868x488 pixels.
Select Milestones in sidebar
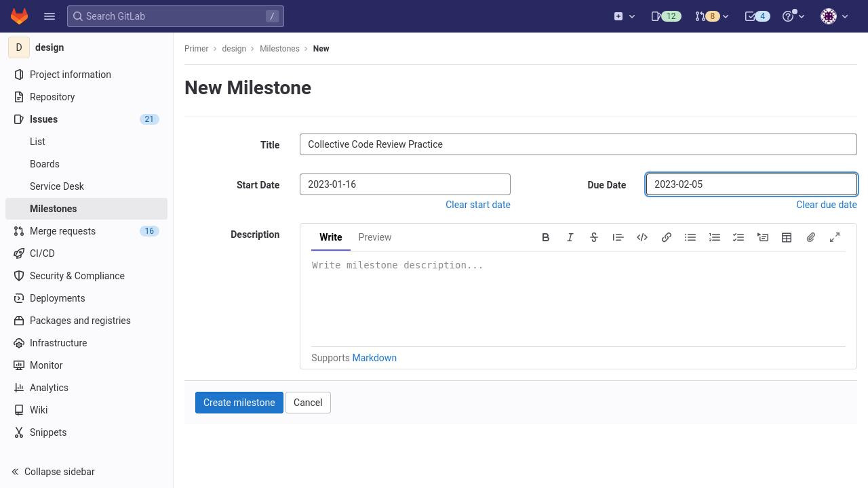86,209
